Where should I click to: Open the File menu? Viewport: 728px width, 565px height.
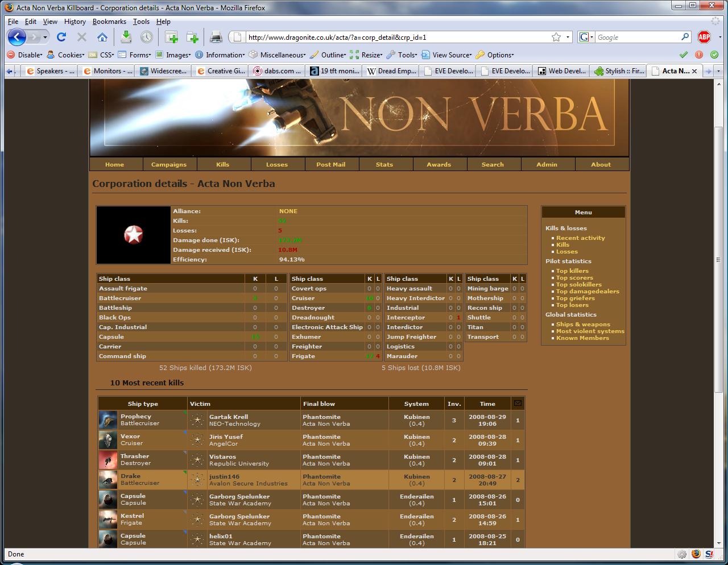13,22
